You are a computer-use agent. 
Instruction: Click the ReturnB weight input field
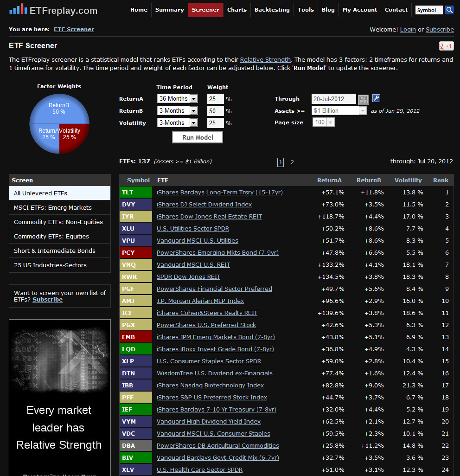(216, 111)
